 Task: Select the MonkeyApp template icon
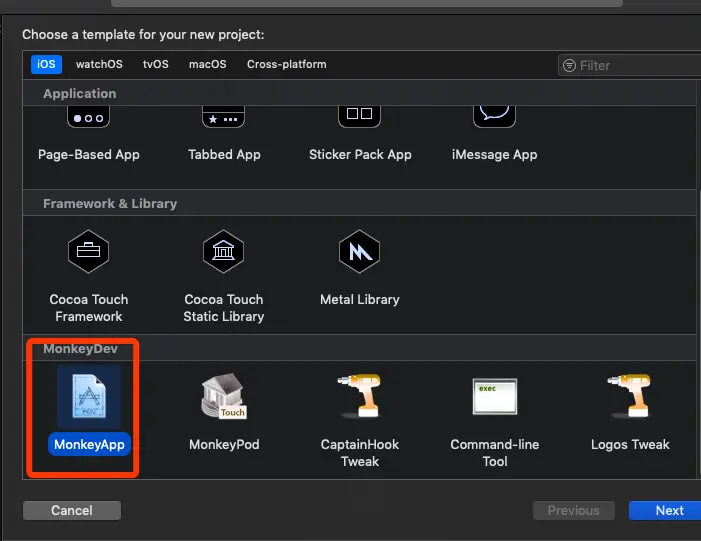89,396
